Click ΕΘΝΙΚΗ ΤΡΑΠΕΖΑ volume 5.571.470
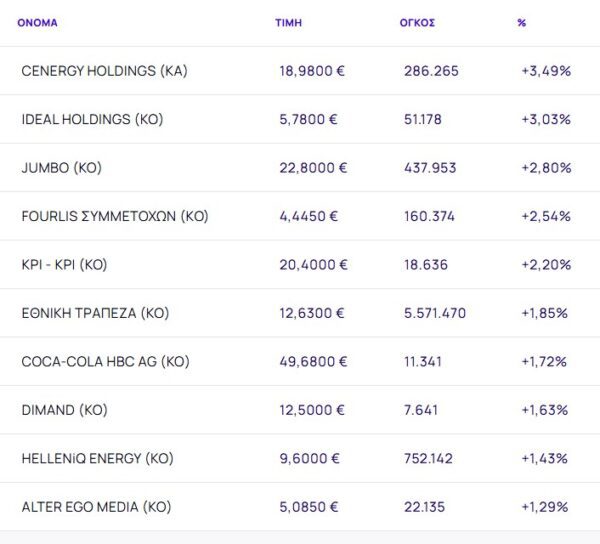600x544 pixels. tap(435, 313)
